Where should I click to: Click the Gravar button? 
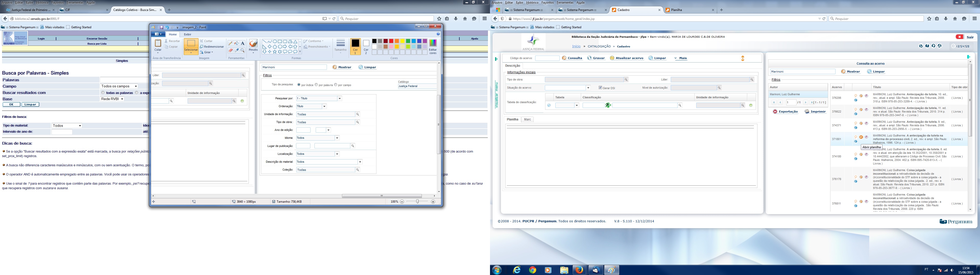pos(596,58)
